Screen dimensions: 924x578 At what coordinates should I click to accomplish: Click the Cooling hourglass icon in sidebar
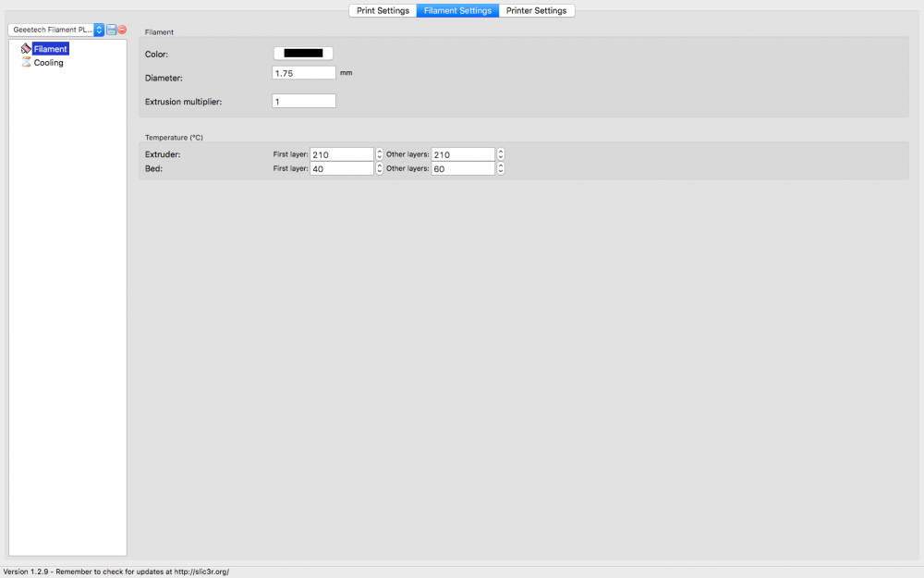[26, 62]
